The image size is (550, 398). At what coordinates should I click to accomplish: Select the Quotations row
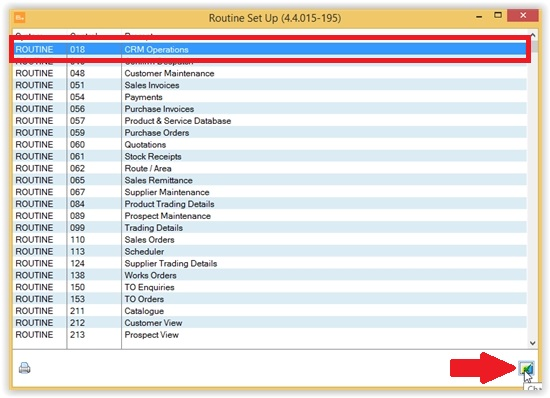coord(269,145)
